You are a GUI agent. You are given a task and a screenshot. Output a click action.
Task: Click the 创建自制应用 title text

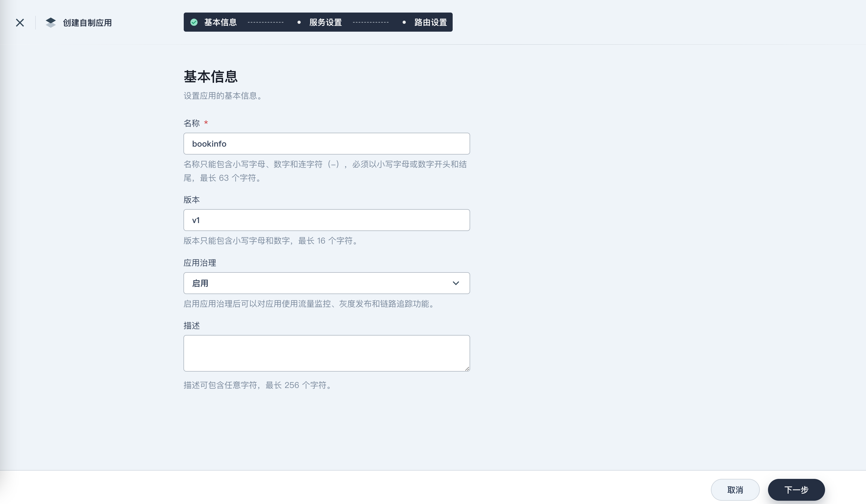[87, 23]
